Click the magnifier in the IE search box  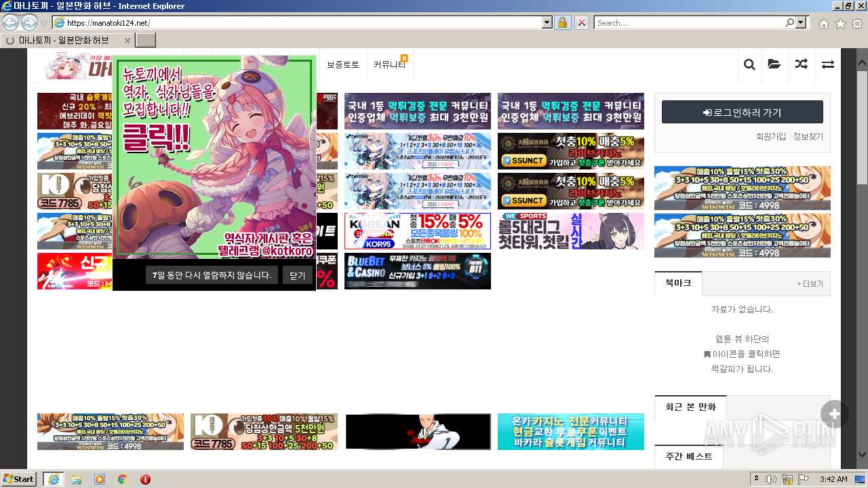pyautogui.click(x=789, y=22)
